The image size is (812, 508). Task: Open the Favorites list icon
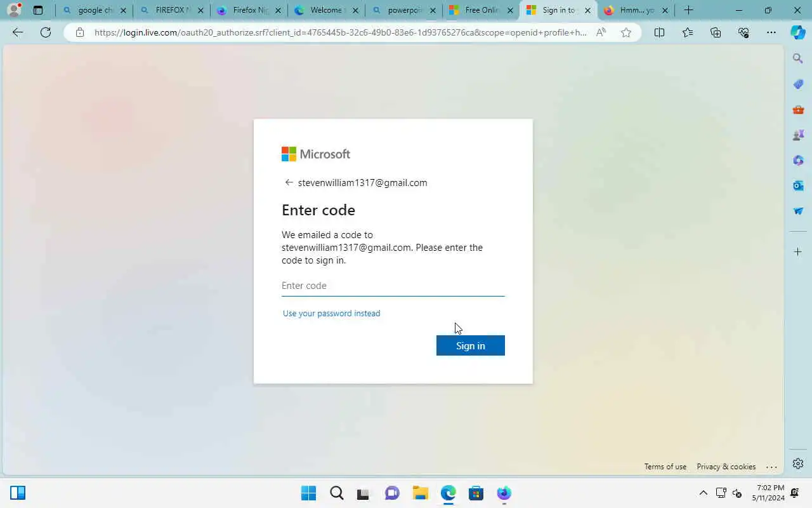pos(688,32)
